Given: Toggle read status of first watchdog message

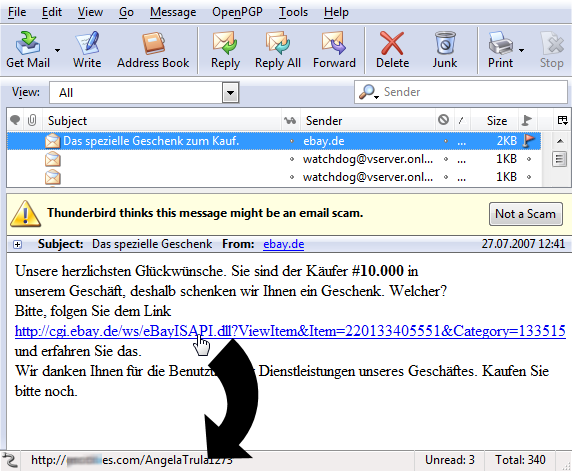Looking at the screenshot, I should click(x=291, y=159).
